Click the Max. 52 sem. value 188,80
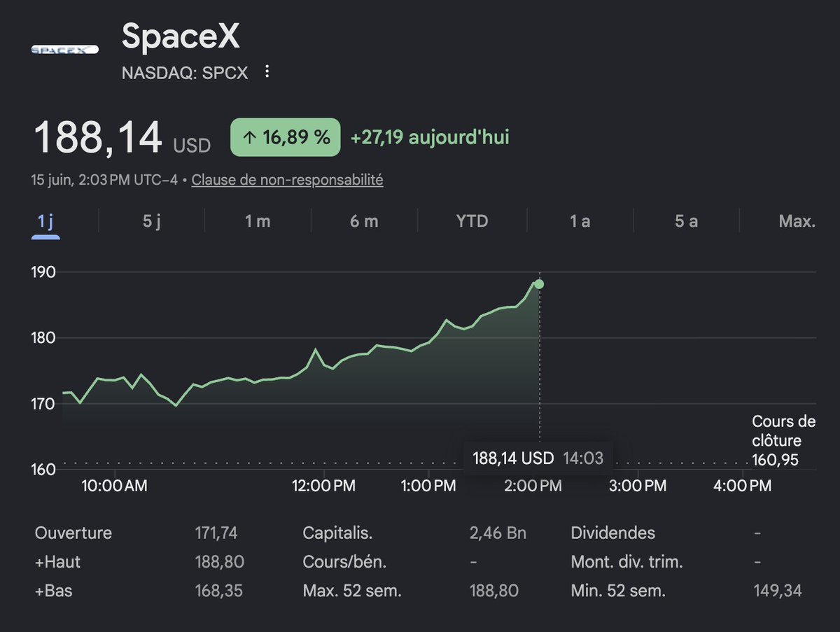 pos(494,591)
